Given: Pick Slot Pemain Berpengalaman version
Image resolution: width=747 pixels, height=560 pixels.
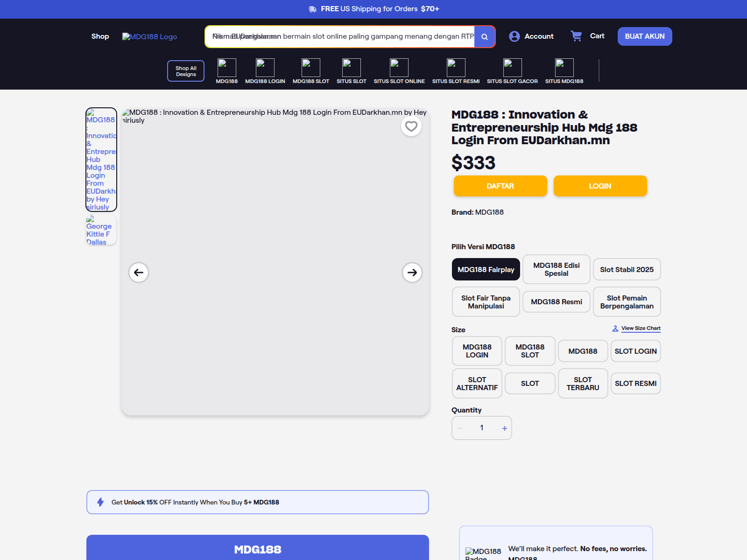Looking at the screenshot, I should click(627, 302).
